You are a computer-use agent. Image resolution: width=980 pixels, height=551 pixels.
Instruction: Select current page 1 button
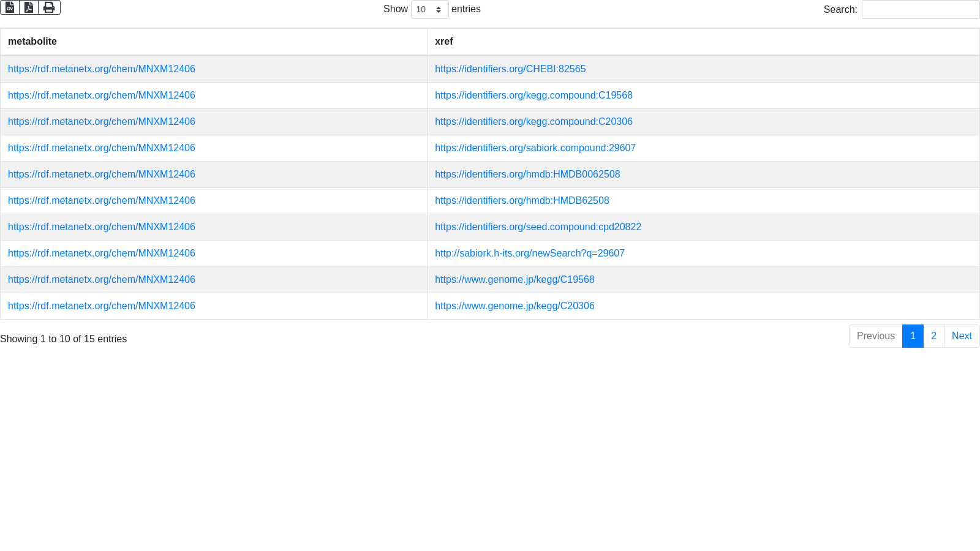click(x=913, y=336)
